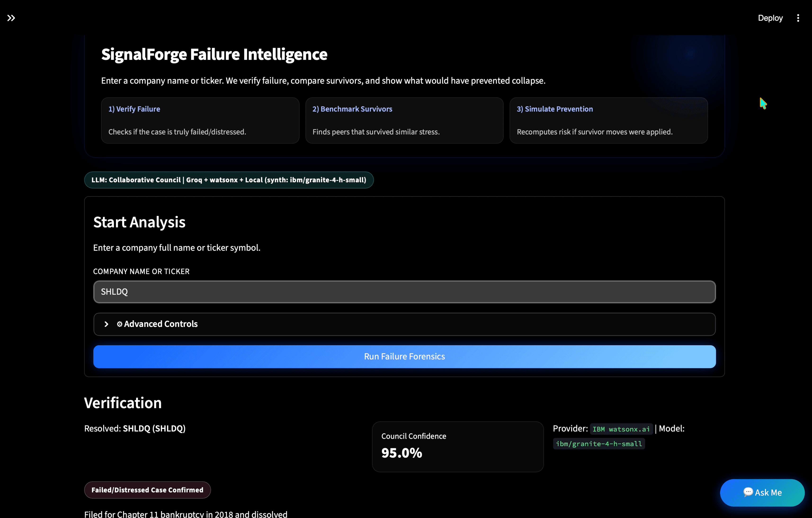Click the chat bubble icon on Ask Me
Image resolution: width=812 pixels, height=518 pixels.
click(x=748, y=492)
